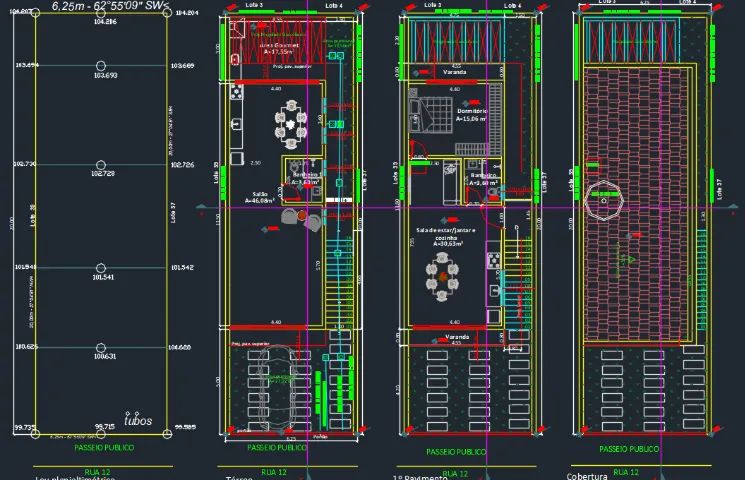
Task: Select the car symbol in the garage
Action: click(277, 386)
